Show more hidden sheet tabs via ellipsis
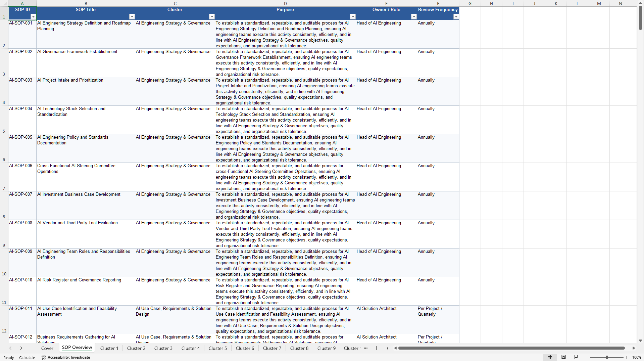 [365, 348]
